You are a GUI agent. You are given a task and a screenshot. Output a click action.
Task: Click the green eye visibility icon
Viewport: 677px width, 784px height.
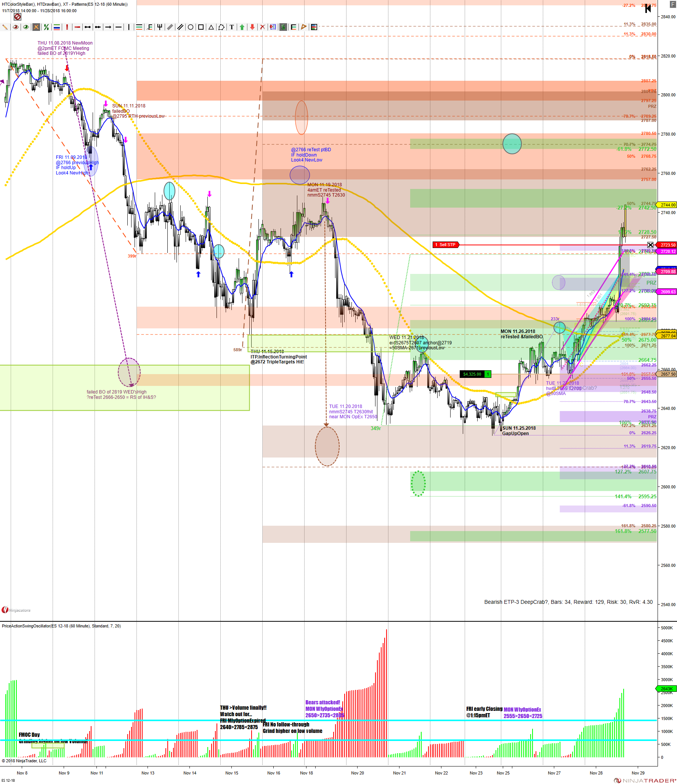[x=26, y=27]
